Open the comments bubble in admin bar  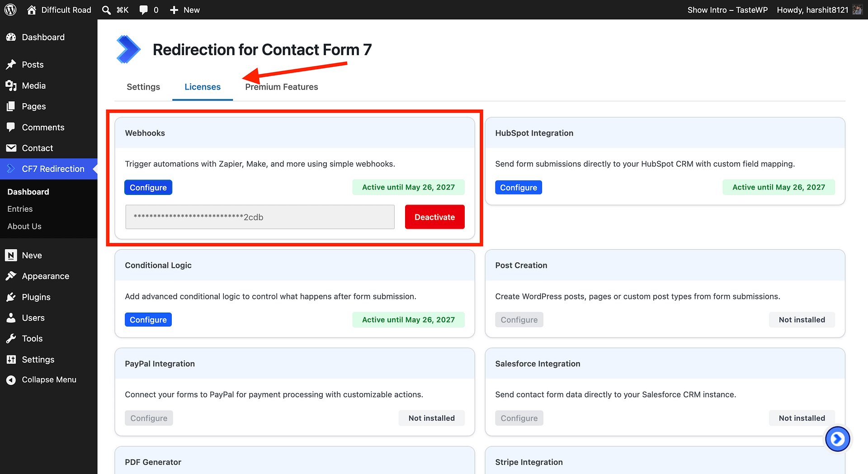(x=143, y=10)
